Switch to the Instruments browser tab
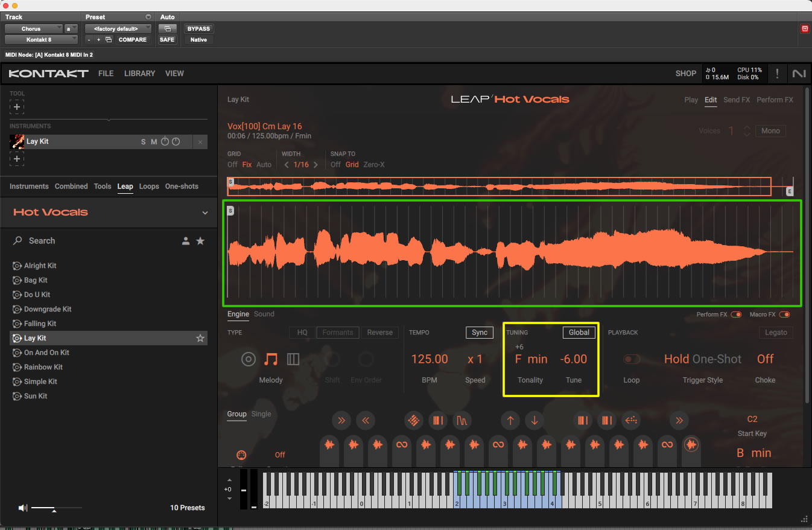This screenshot has height=530, width=812. click(x=29, y=187)
